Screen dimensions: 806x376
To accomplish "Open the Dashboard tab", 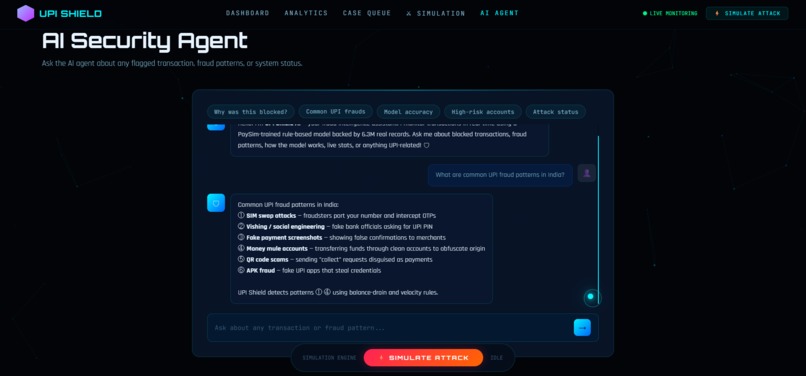I will click(x=248, y=13).
